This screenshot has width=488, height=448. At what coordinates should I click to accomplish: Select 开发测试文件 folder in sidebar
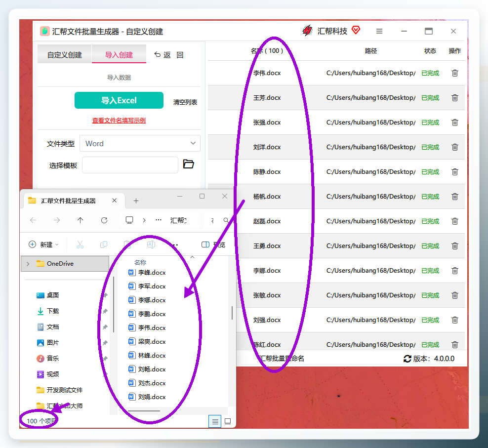pos(60,390)
